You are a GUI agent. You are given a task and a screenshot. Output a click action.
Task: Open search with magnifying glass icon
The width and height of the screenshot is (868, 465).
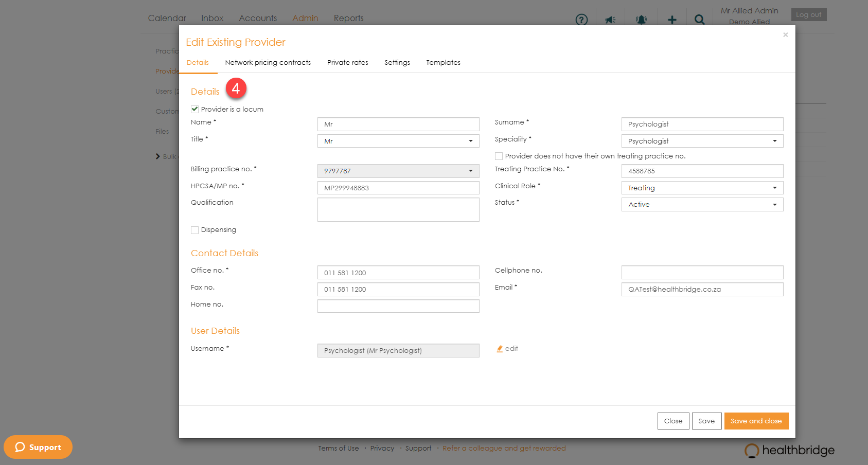699,20
